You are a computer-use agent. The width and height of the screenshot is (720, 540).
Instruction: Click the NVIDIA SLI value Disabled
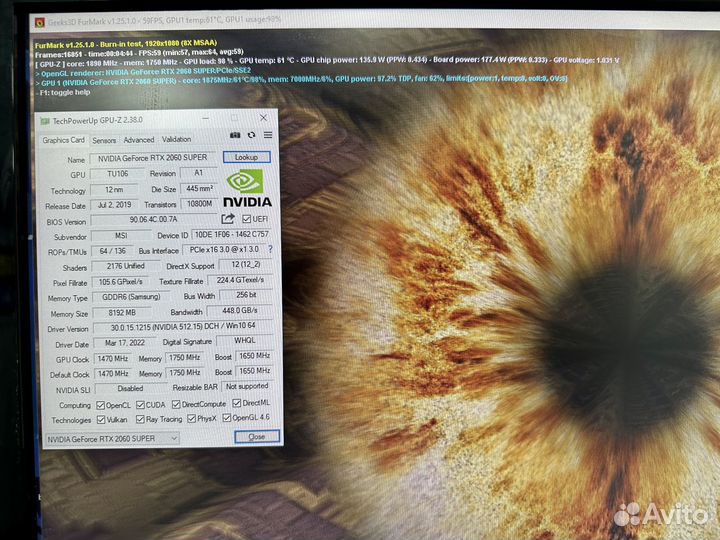[130, 388]
